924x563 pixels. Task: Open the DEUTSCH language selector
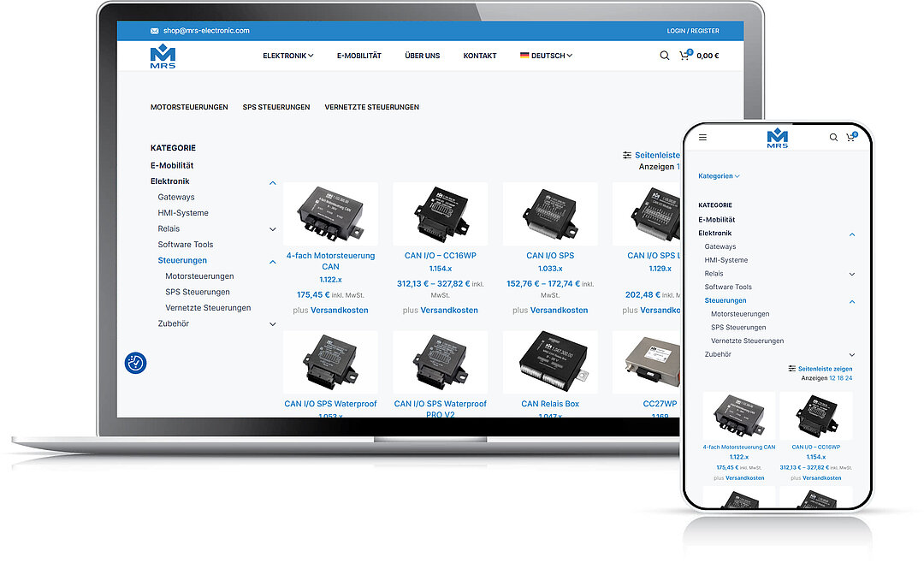546,56
